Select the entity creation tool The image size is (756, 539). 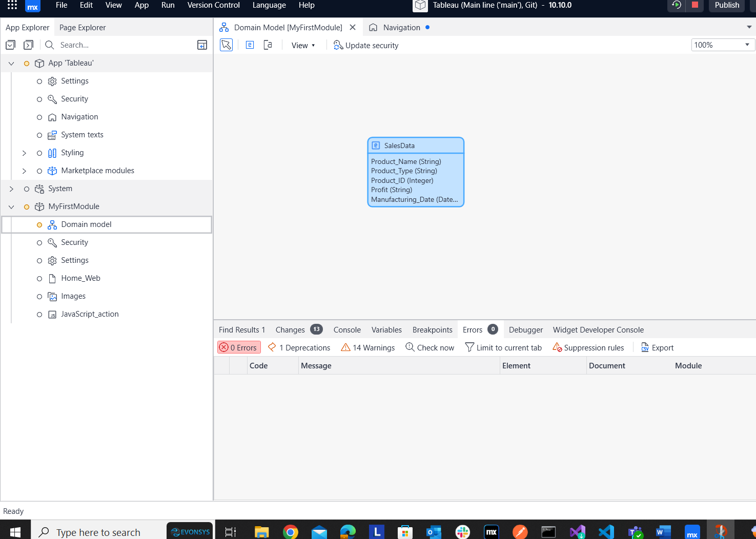(x=250, y=45)
